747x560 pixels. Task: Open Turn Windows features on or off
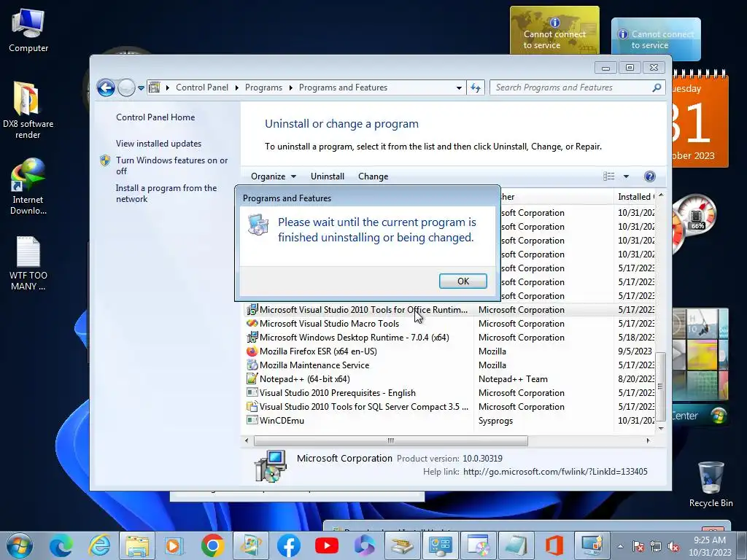172,166
